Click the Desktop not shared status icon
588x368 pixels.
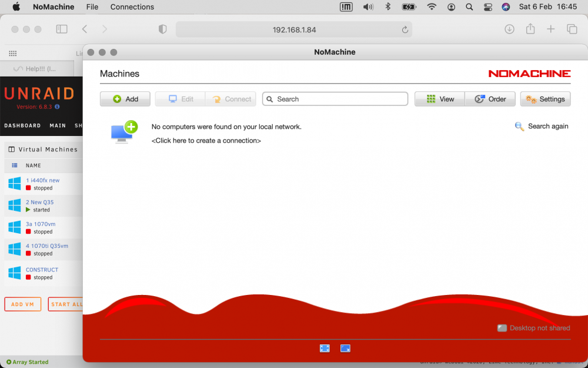click(x=502, y=328)
